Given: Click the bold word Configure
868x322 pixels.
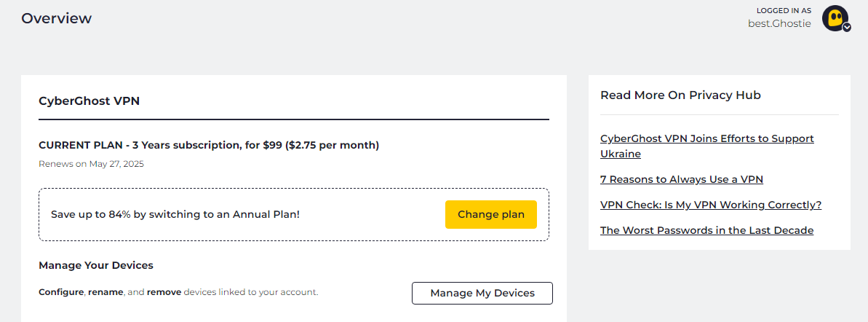Looking at the screenshot, I should tap(62, 292).
